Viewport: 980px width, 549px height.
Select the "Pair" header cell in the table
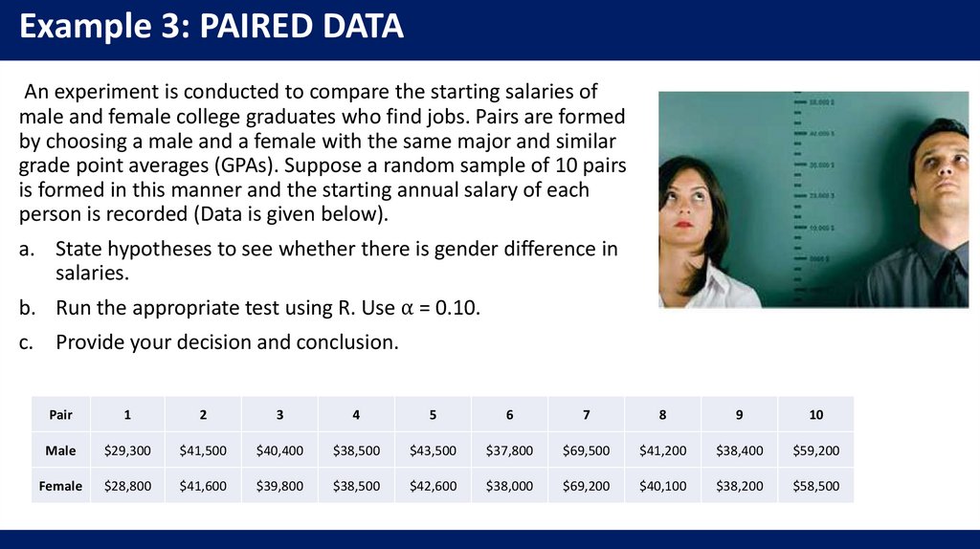point(60,414)
